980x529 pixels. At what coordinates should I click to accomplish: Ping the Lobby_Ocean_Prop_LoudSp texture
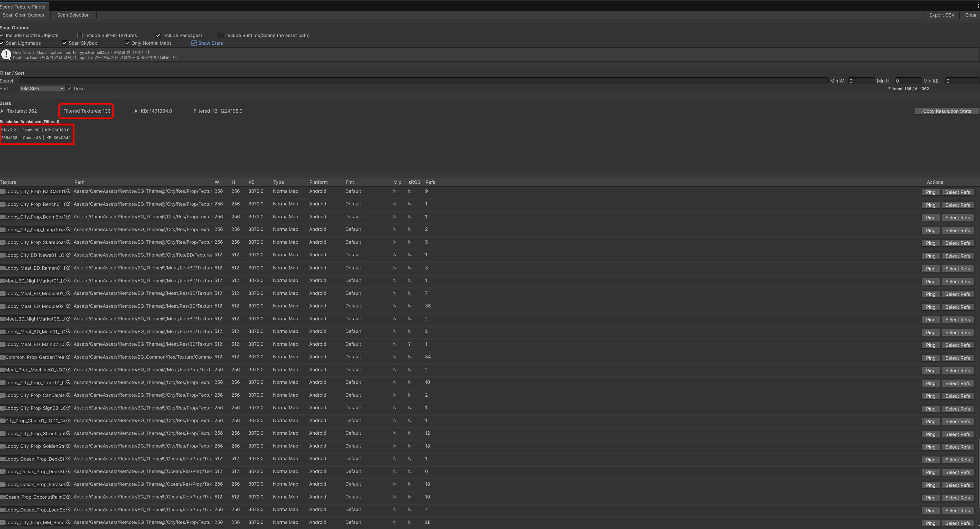[930, 511]
